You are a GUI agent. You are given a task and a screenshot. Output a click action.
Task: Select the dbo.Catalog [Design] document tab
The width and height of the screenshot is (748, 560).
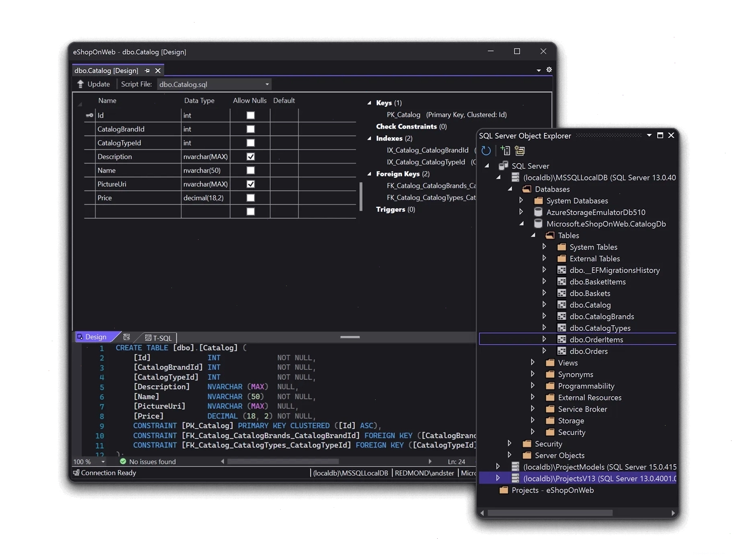click(x=106, y=70)
